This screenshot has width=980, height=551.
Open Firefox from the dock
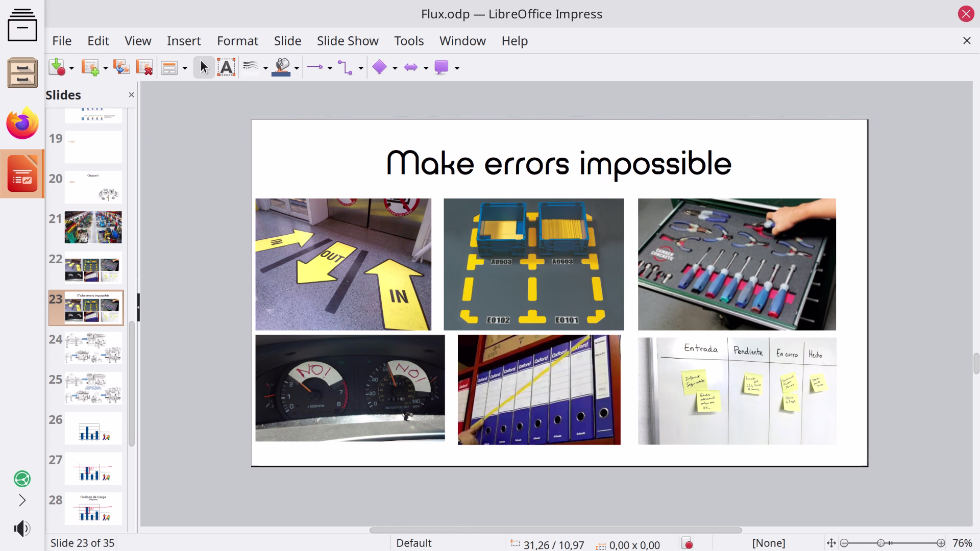click(22, 123)
